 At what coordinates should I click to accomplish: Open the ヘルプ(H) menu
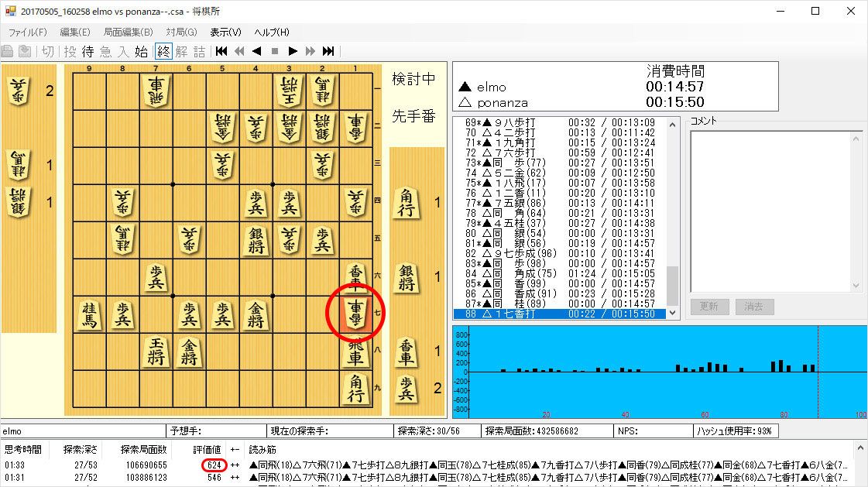pos(272,32)
